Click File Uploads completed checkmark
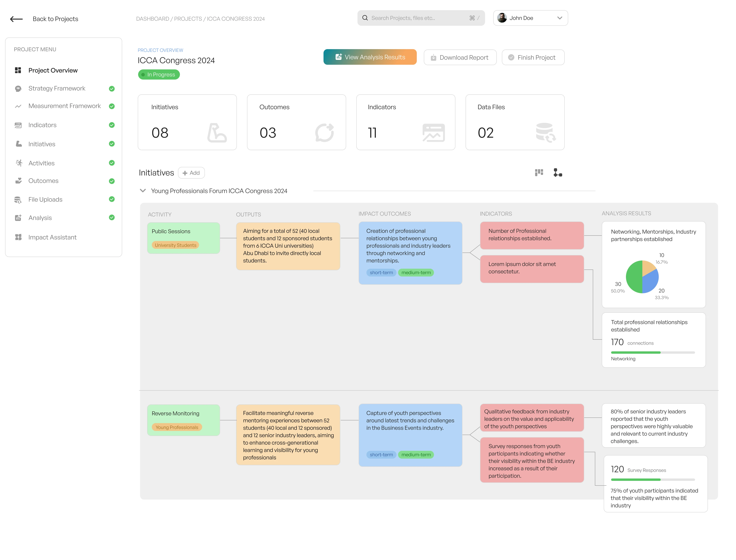The width and height of the screenshot is (736, 560). pyautogui.click(x=112, y=199)
